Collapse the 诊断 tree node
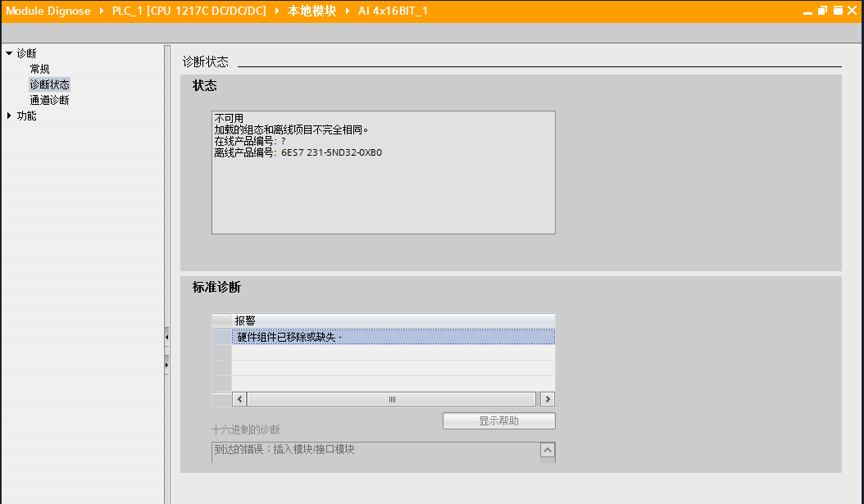864x504 pixels. pyautogui.click(x=9, y=53)
